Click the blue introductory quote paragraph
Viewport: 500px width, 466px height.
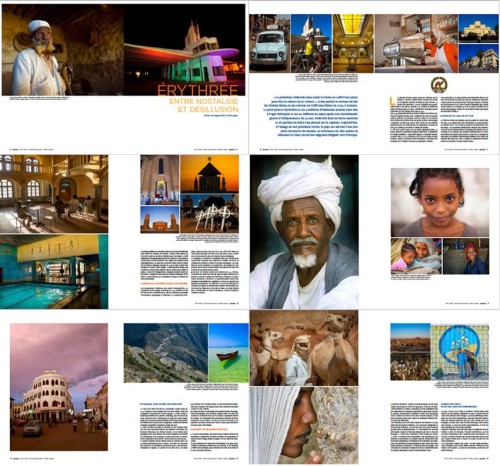[311, 116]
